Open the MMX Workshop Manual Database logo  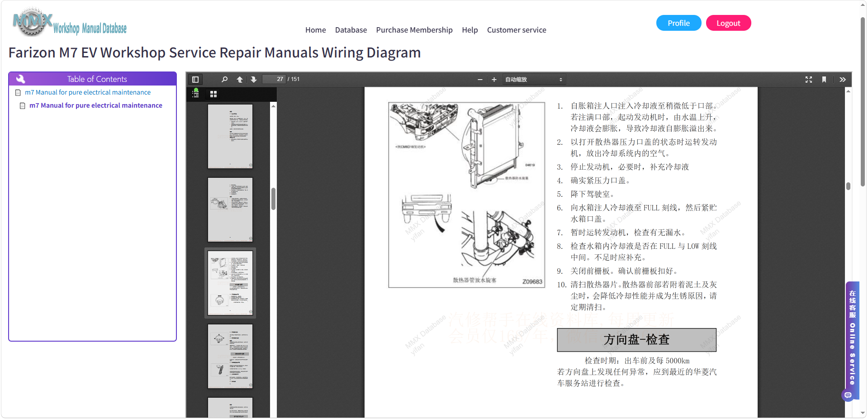click(x=70, y=22)
